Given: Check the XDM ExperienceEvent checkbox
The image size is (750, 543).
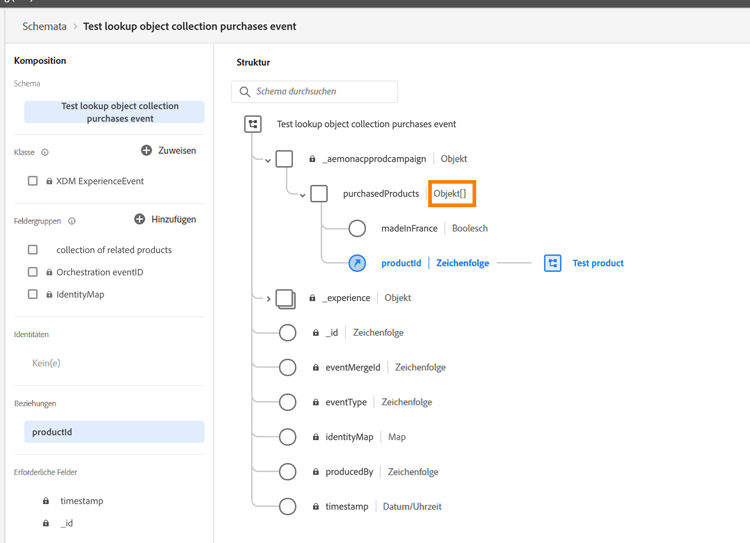Looking at the screenshot, I should (x=33, y=181).
